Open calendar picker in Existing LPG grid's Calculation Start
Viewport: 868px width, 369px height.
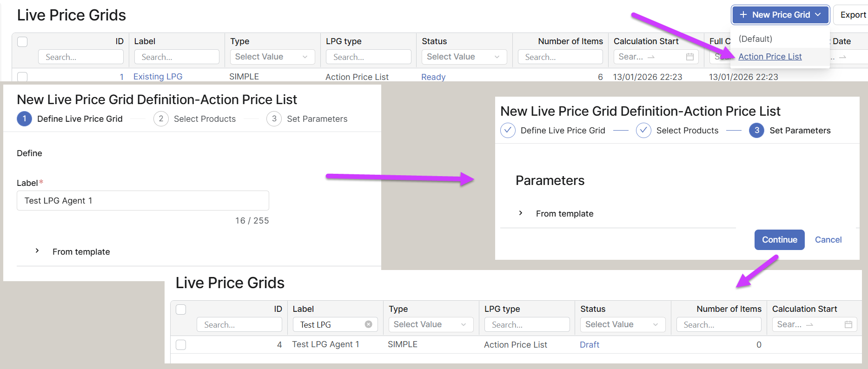(690, 57)
